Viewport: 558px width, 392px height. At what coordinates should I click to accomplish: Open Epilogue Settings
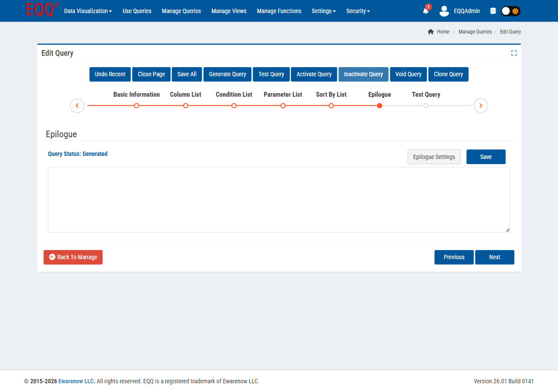(434, 156)
